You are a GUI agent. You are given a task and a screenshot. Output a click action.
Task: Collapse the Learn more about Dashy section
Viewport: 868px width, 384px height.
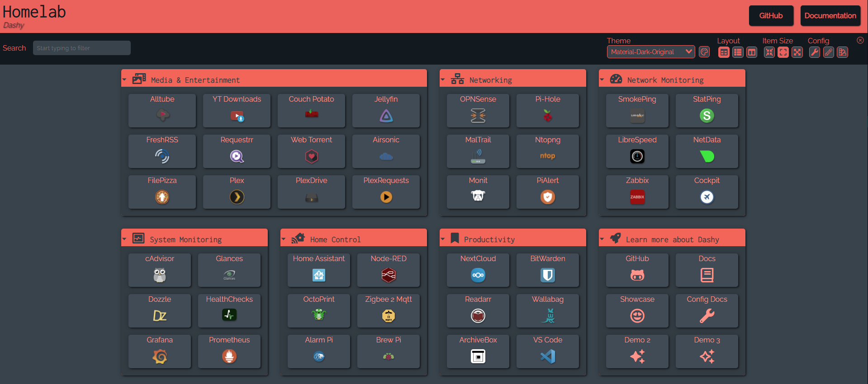(602, 239)
